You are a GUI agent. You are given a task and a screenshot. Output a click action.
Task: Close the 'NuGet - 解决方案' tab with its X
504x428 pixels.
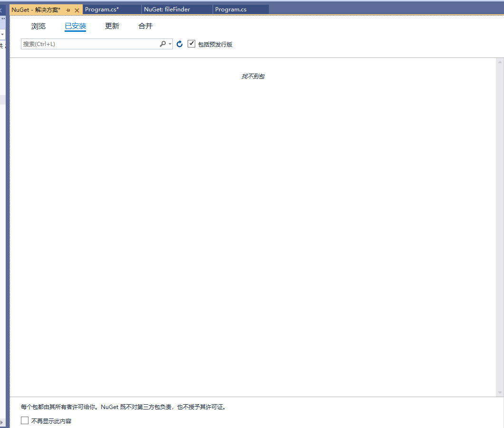(77, 9)
